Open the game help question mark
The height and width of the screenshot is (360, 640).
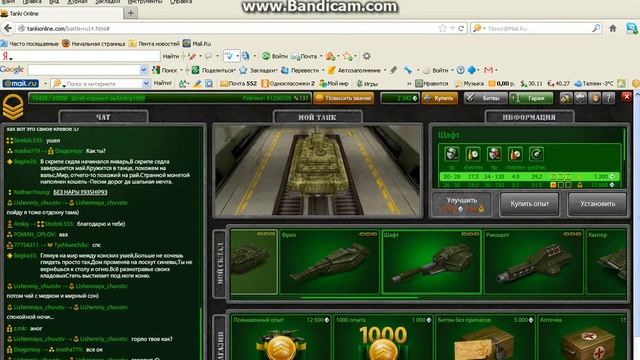pos(609,98)
